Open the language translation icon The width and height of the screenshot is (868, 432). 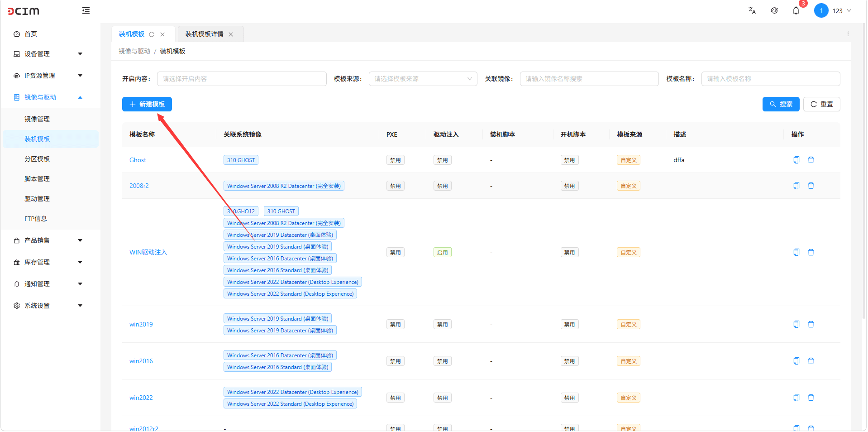[x=752, y=10]
